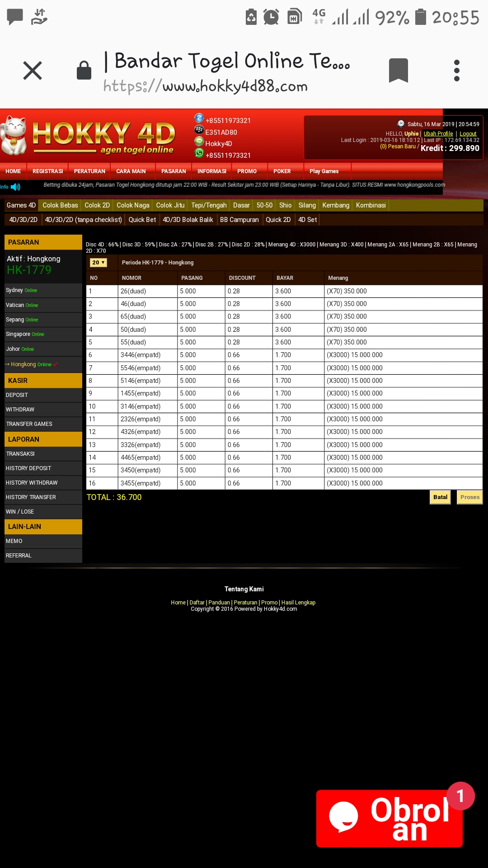Bookmark this page with the bookmark icon
This screenshot has width=488, height=868.
point(399,71)
